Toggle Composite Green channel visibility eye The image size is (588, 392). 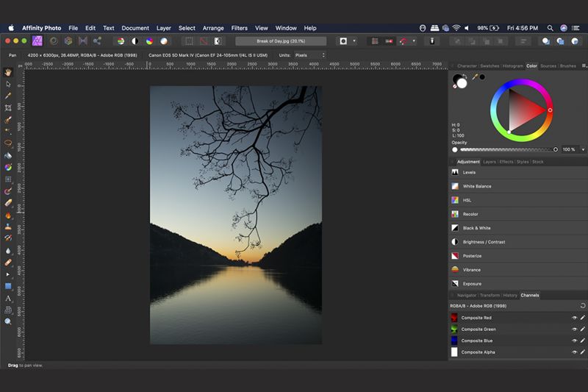[x=574, y=329]
